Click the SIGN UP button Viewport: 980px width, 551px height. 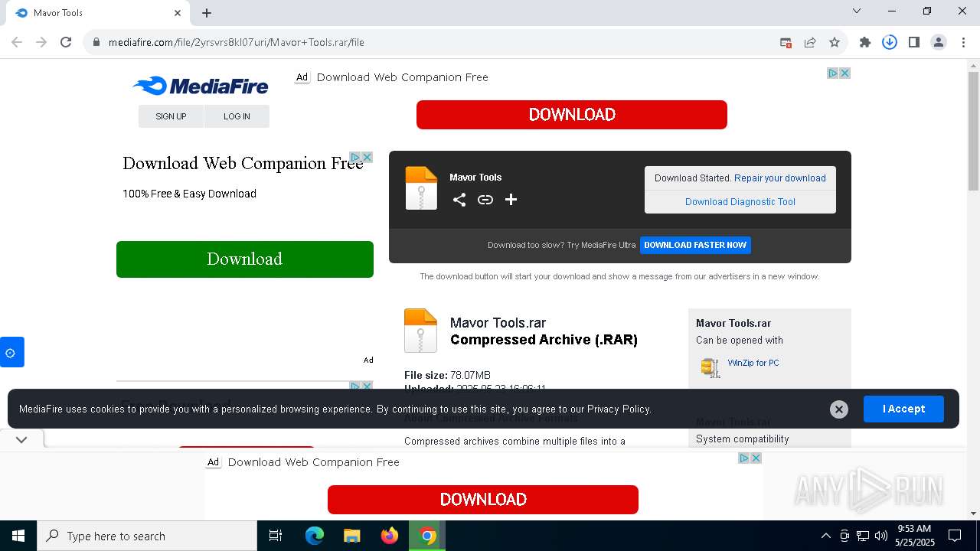point(171,116)
